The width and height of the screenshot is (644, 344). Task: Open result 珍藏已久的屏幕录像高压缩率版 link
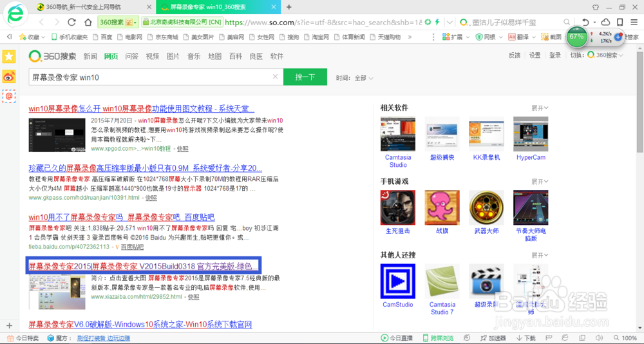pyautogui.click(x=146, y=168)
